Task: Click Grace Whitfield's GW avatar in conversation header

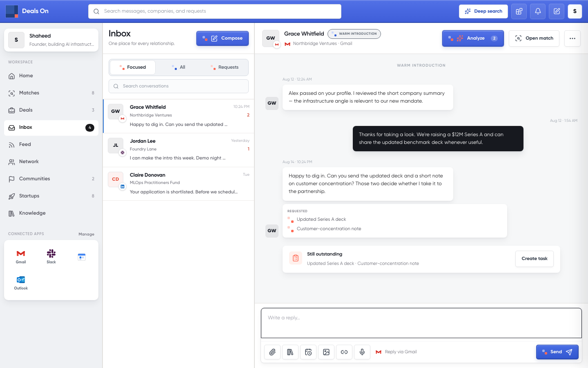Action: coord(271,38)
